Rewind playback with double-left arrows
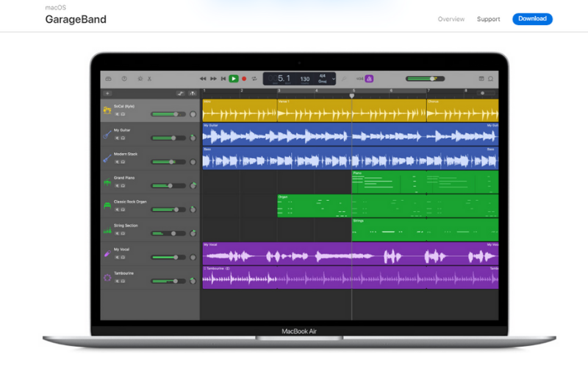Viewport: 588px width, 368px height. (203, 79)
